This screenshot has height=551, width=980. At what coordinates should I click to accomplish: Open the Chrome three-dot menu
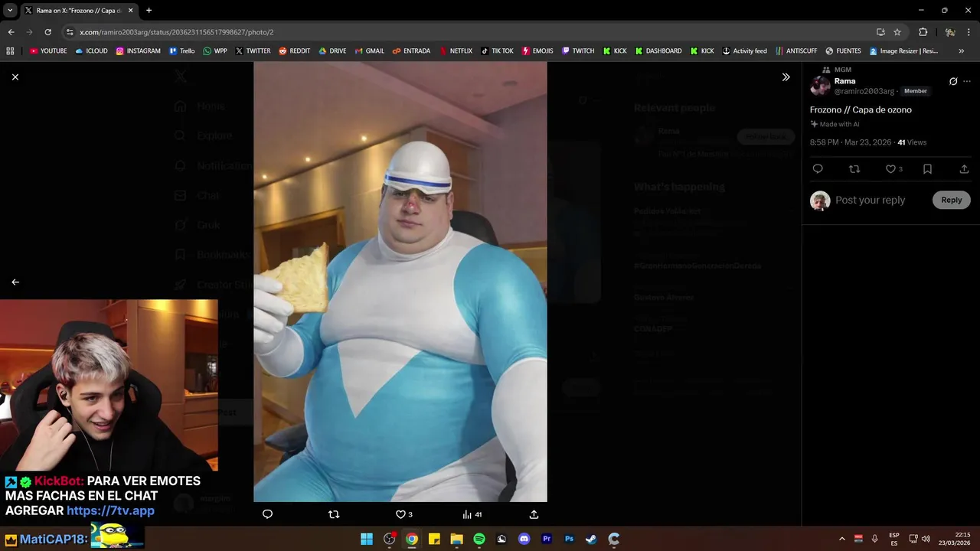click(x=969, y=32)
